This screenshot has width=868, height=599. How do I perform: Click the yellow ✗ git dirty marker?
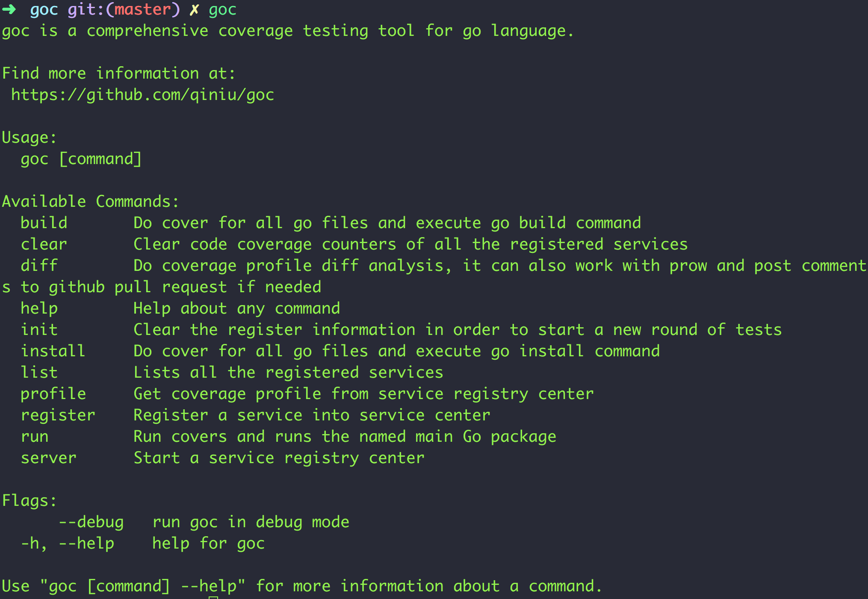194,9
